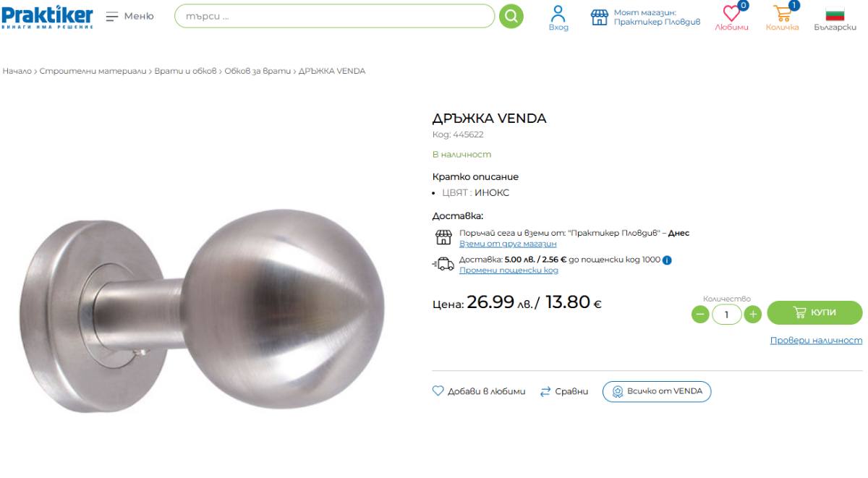The width and height of the screenshot is (868, 478).
Task: Click the Вземи от друг магазин link
Action: click(508, 244)
